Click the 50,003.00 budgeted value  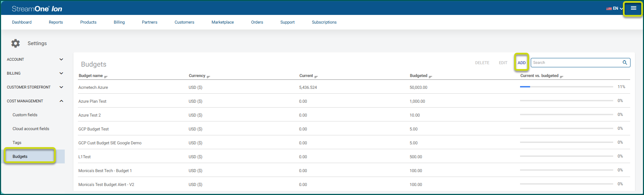[x=418, y=87]
